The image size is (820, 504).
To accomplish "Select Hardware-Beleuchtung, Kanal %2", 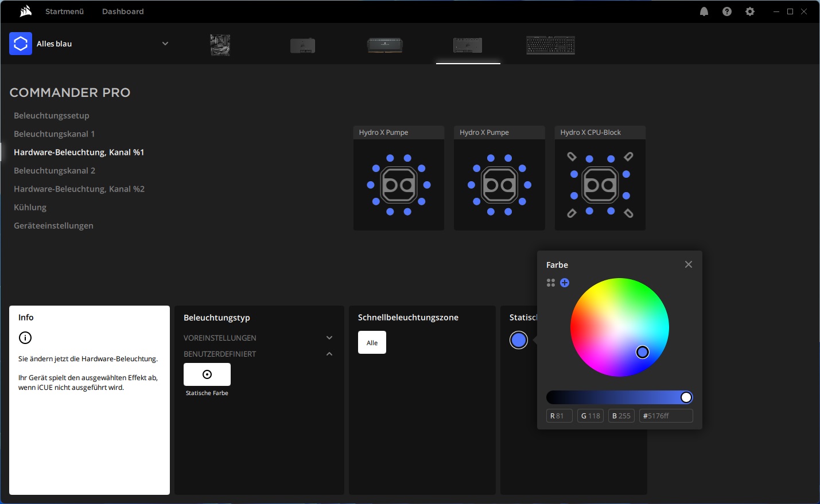I will point(79,189).
